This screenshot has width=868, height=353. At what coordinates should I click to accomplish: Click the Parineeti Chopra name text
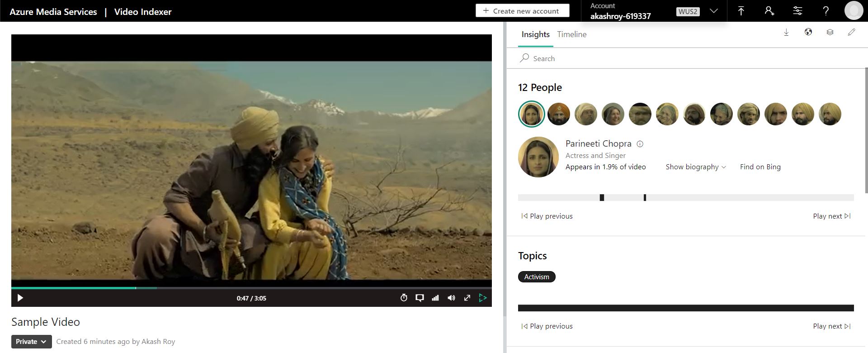599,143
